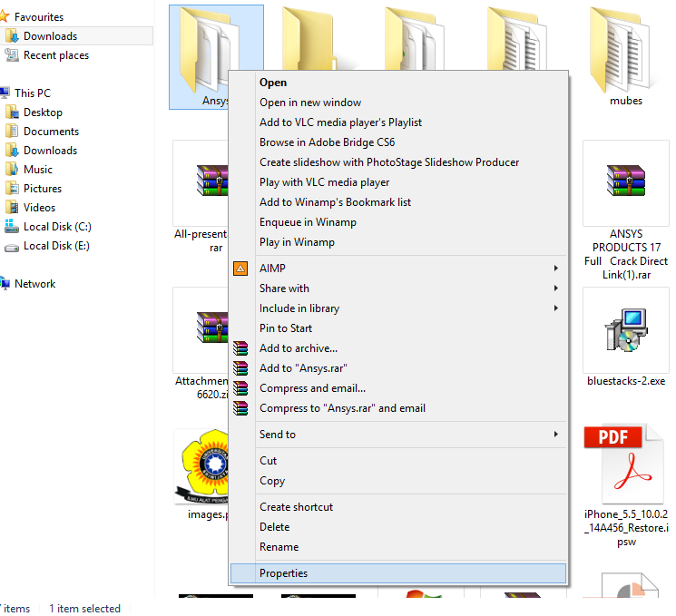Expand the Share with submenu arrow

(555, 288)
